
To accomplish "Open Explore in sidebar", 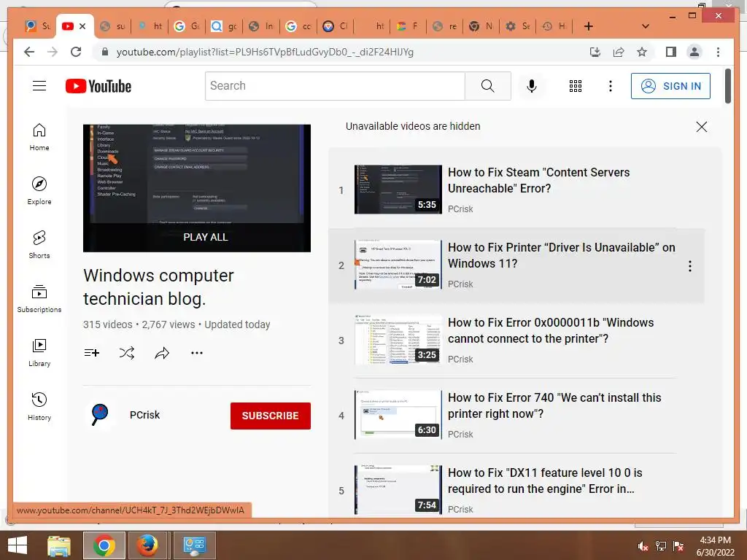I will [x=39, y=190].
